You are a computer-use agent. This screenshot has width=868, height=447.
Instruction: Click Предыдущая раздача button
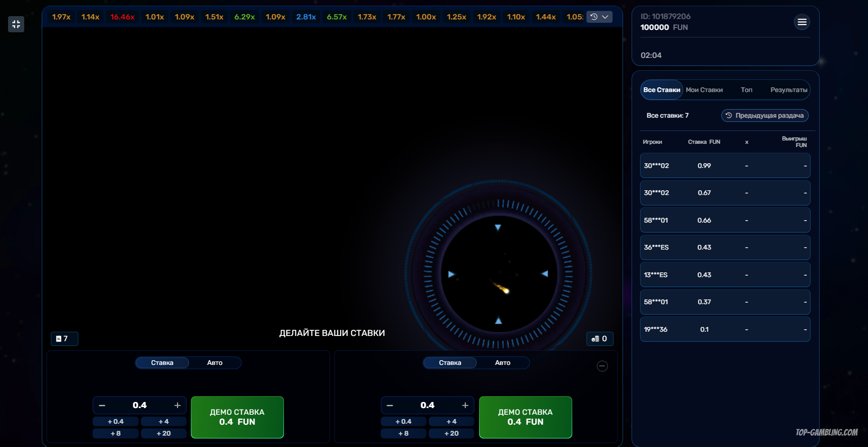[764, 115]
